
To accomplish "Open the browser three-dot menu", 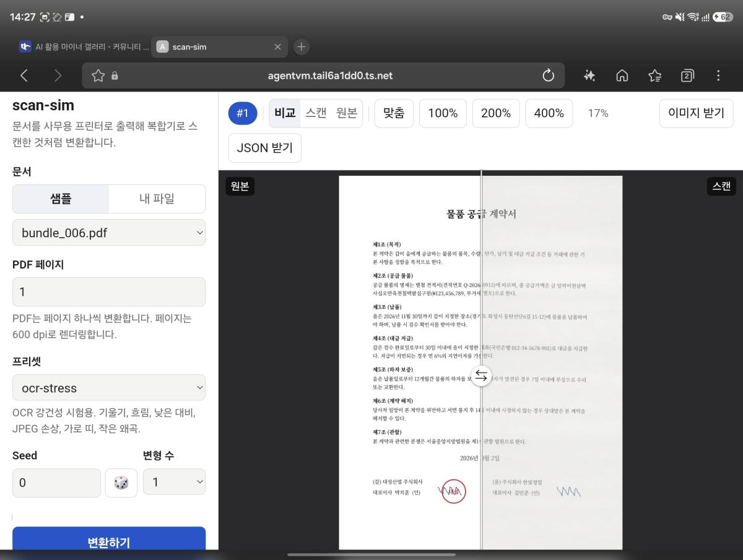I will [x=718, y=75].
